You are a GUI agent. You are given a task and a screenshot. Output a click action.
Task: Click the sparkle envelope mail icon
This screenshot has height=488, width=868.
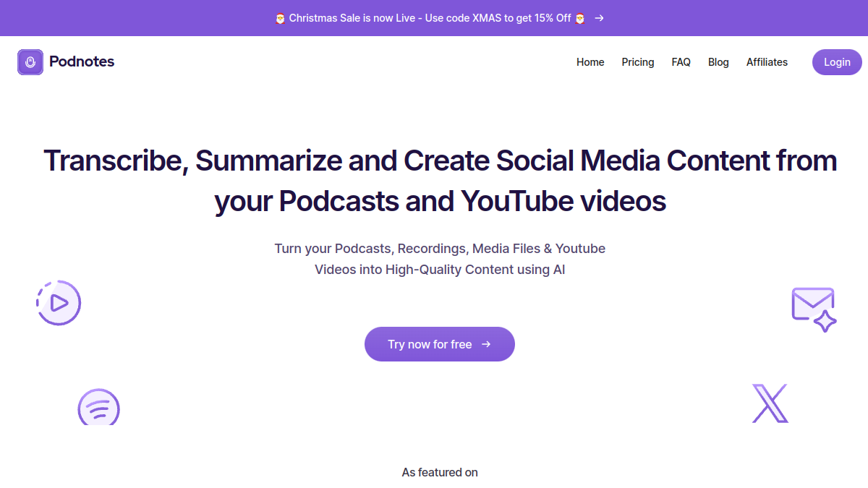(x=814, y=309)
